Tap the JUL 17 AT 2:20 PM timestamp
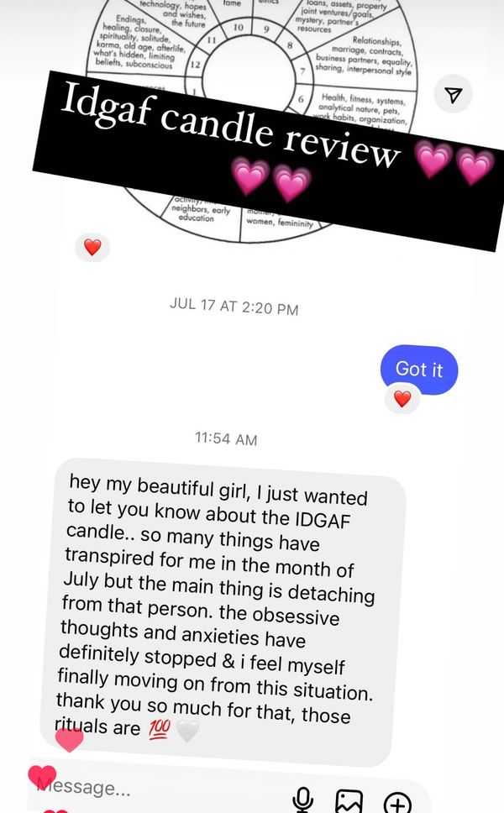Viewport: 504px width, 813px height. [234, 306]
